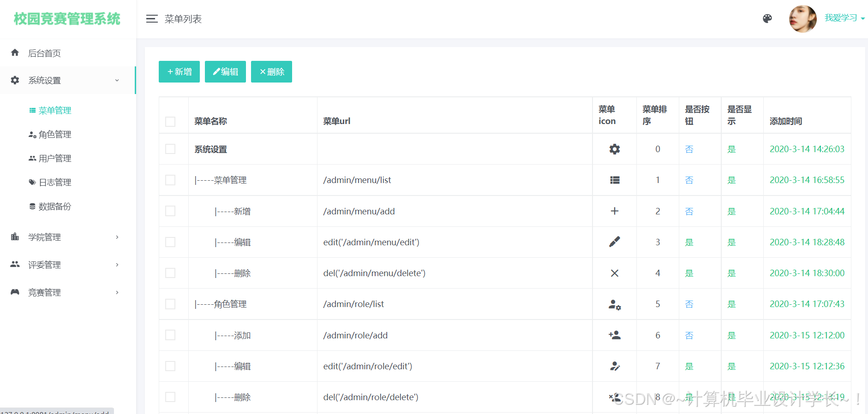The width and height of the screenshot is (868, 414).
Task: Check the edit('/admin/menu/edit') row checkbox
Action: click(x=170, y=242)
